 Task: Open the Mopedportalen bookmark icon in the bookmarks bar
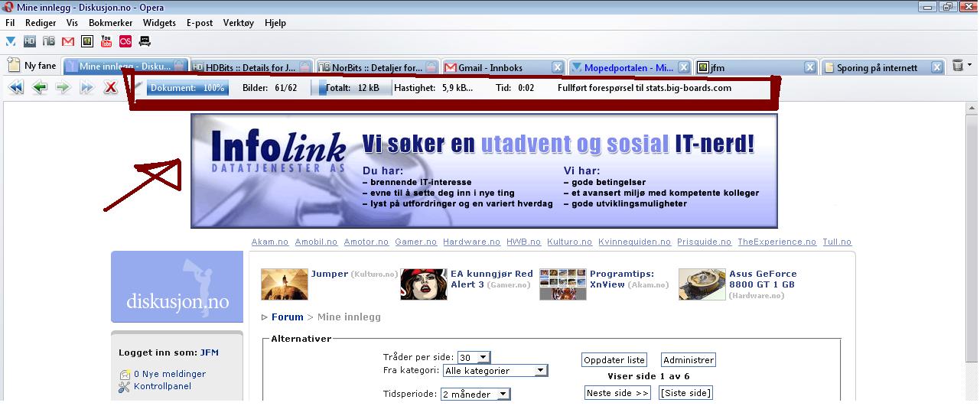pos(11,41)
